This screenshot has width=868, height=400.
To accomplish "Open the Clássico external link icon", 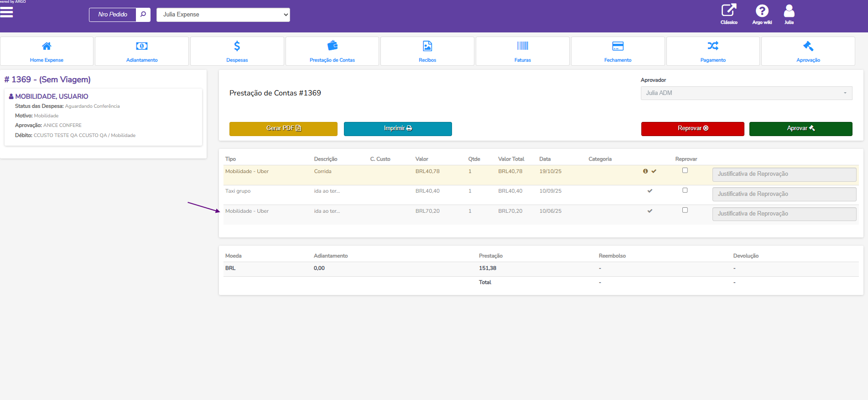I will [x=728, y=11].
